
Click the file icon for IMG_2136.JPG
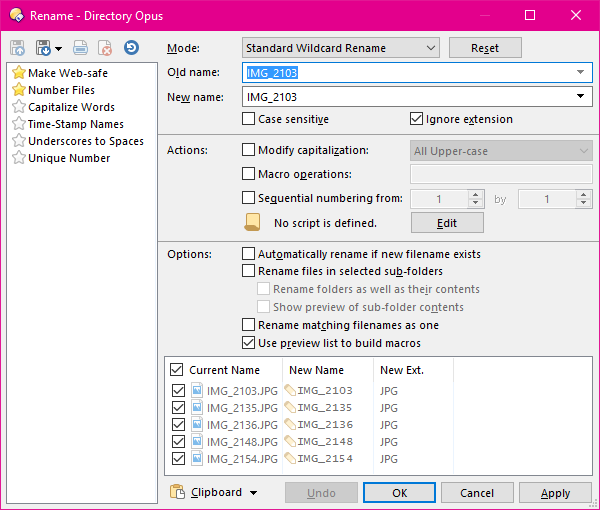click(x=197, y=425)
